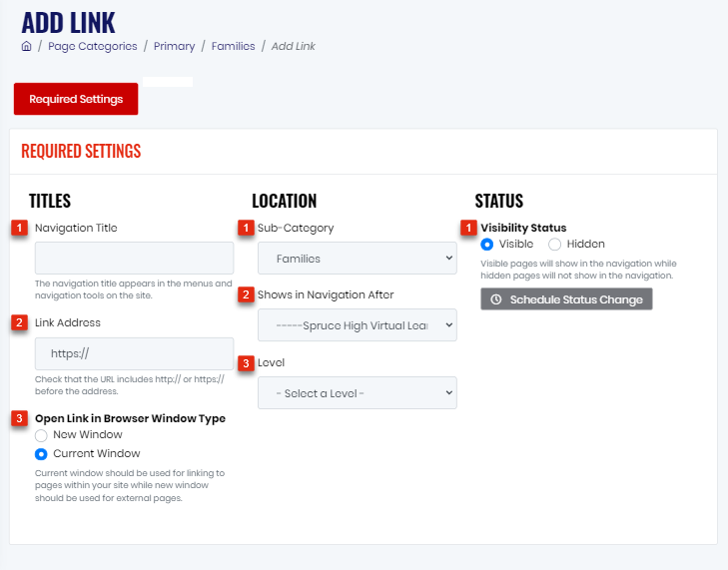
Task: Go to home via breadcrumb house icon
Action: 27,46
